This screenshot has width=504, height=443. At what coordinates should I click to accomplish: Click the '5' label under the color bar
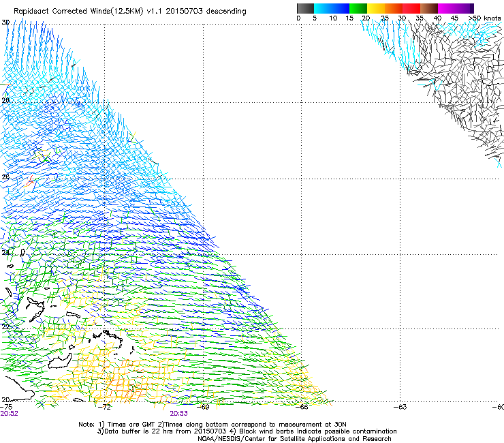click(315, 18)
